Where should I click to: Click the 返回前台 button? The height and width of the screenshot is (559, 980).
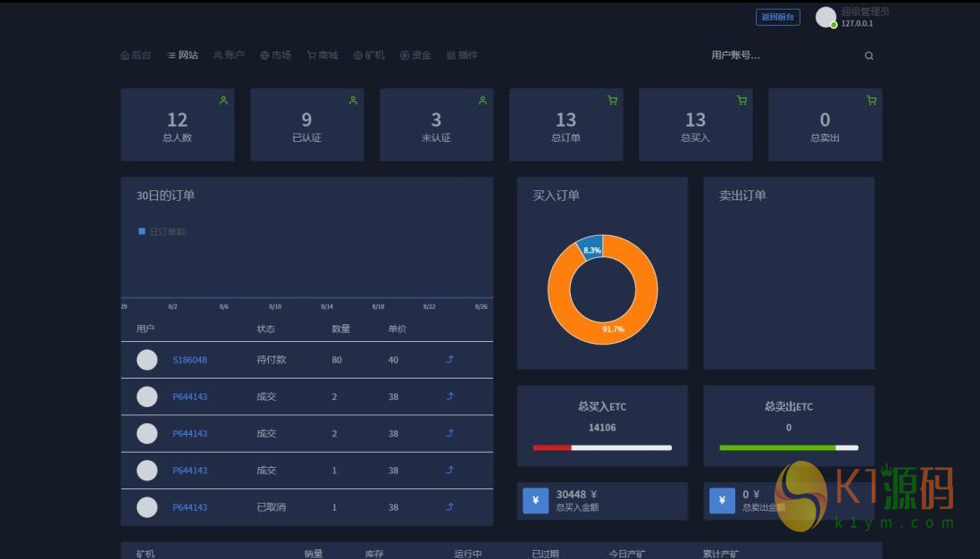777,17
